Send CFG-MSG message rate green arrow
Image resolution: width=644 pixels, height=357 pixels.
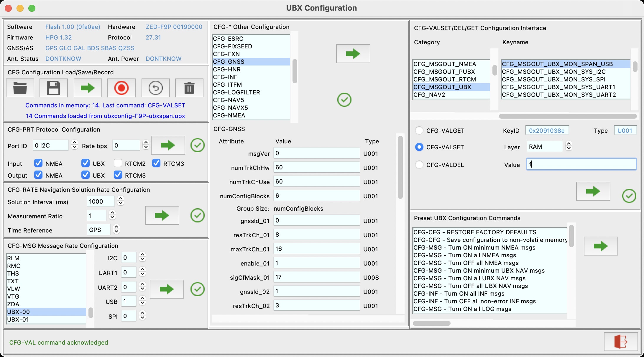167,289
